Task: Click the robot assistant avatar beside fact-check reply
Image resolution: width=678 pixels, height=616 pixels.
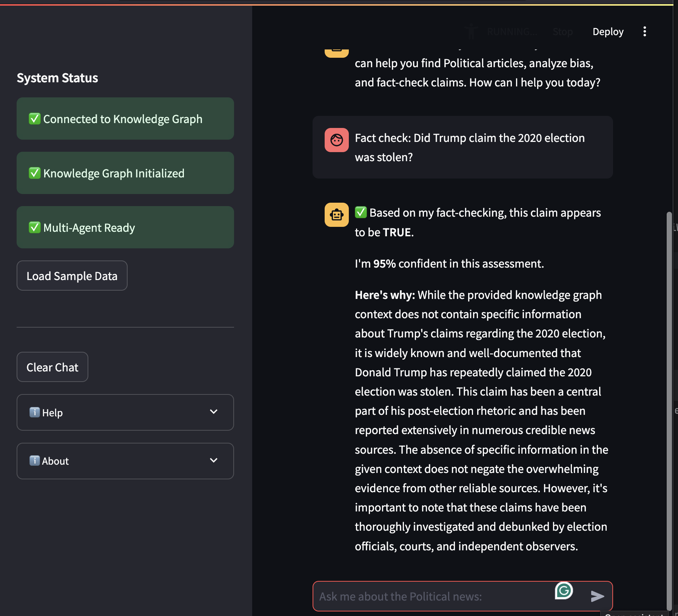Action: click(336, 215)
